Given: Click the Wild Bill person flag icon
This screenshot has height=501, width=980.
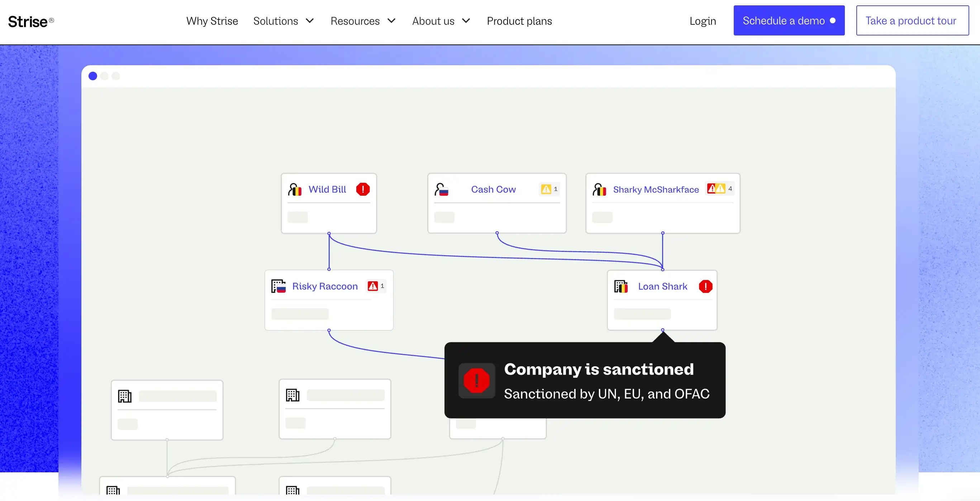Looking at the screenshot, I should 294,189.
